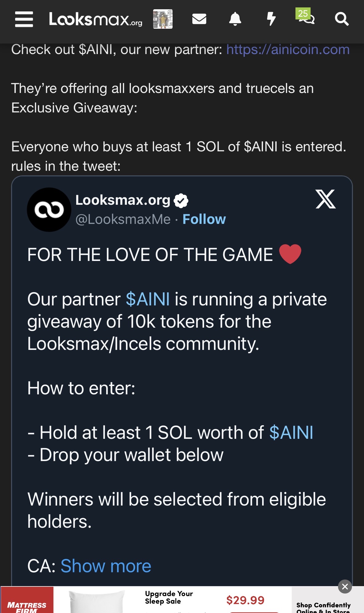
Task: Open Looksmax.org tweet author name
Action: (x=123, y=200)
